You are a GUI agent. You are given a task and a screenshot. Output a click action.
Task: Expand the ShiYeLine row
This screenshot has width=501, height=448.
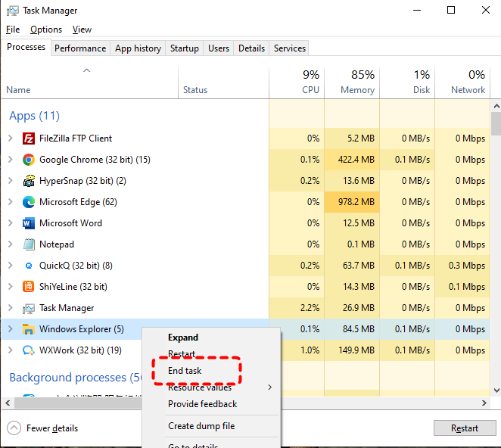pyautogui.click(x=11, y=287)
